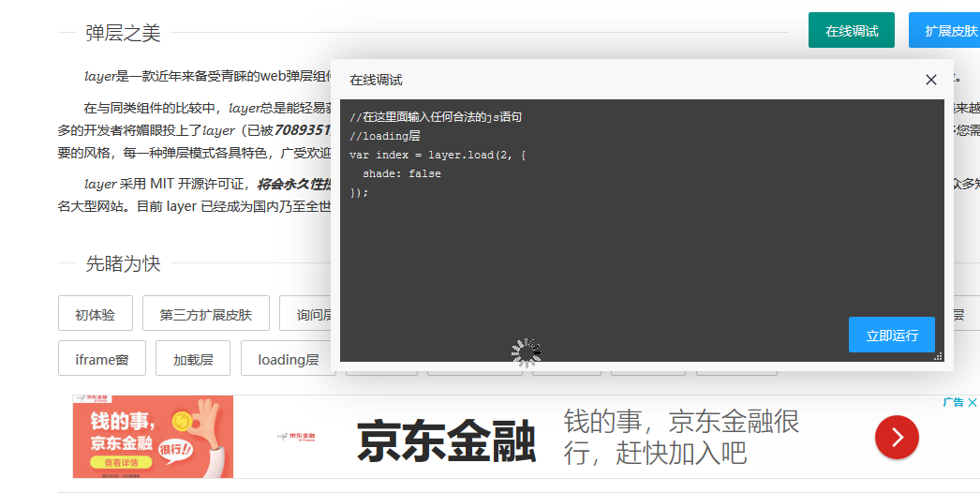
Task: Click the 第三方扩展皮肤 demo button
Action: 205,313
